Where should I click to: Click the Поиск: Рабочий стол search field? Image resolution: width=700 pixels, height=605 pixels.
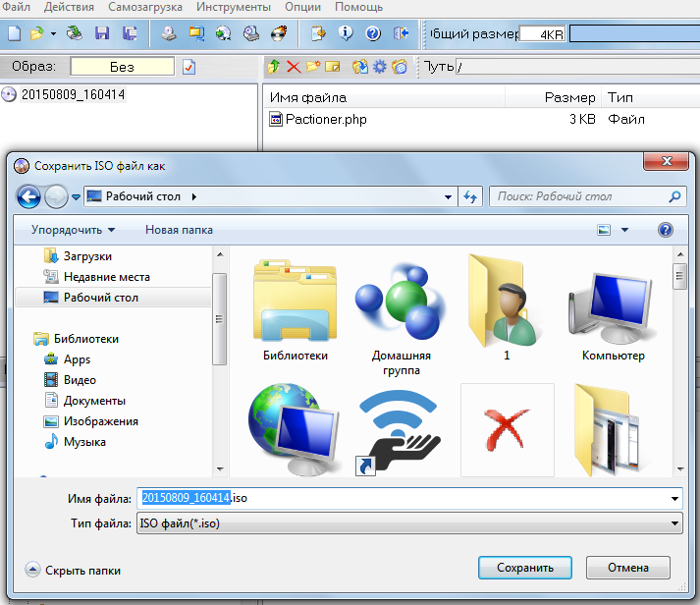coord(579,196)
